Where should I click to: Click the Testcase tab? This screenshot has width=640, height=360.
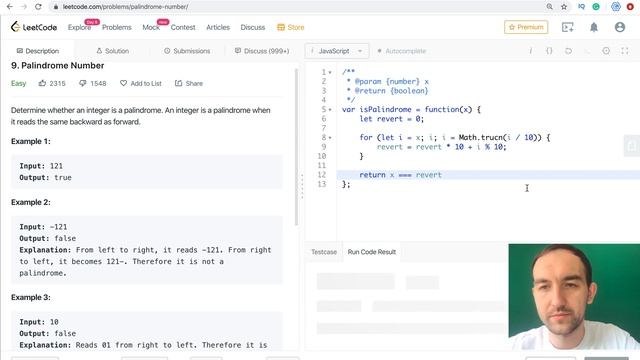click(324, 252)
